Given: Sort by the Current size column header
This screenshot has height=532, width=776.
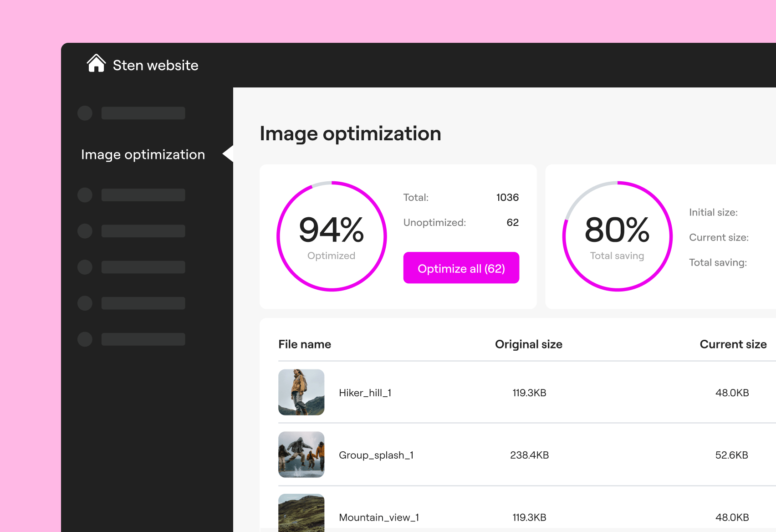Looking at the screenshot, I should click(x=733, y=344).
